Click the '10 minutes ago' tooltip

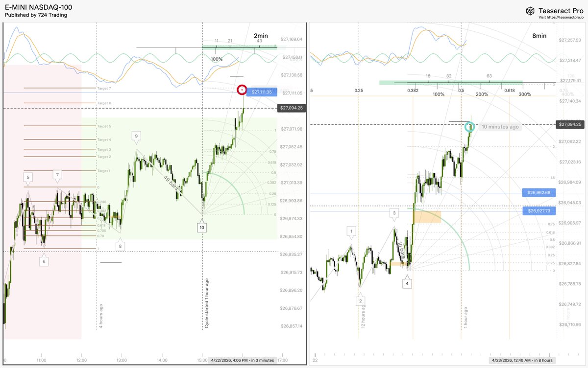click(x=500, y=127)
